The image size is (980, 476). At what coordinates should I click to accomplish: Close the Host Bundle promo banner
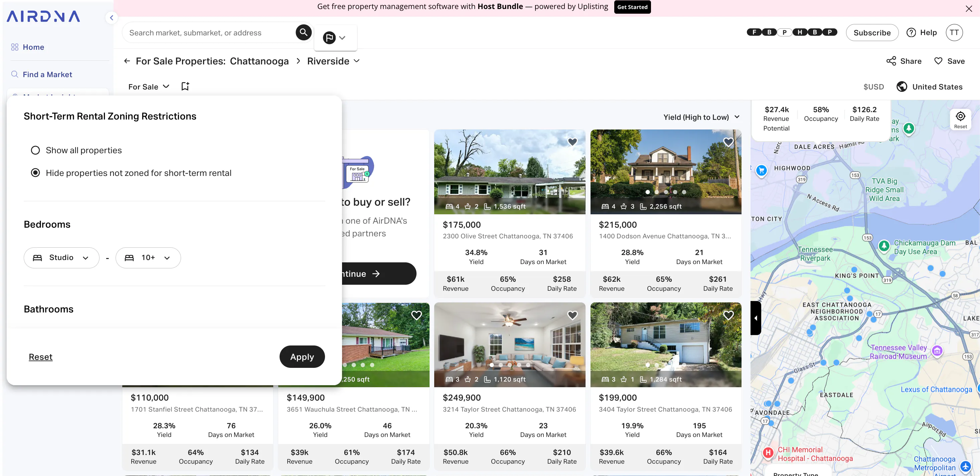(x=969, y=8)
